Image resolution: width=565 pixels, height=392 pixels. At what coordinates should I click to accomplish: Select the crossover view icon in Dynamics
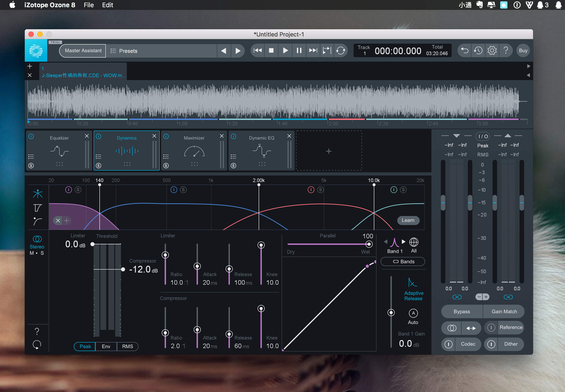tap(38, 194)
